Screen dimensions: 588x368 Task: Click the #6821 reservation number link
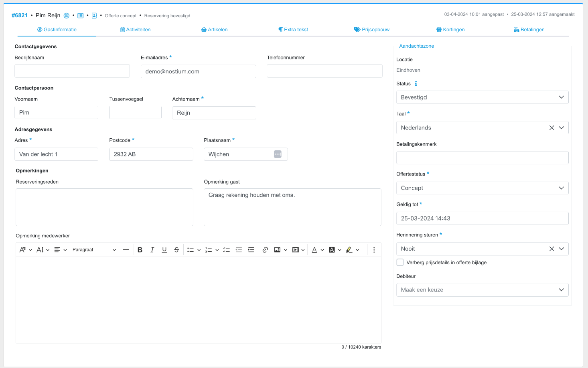pyautogui.click(x=20, y=15)
